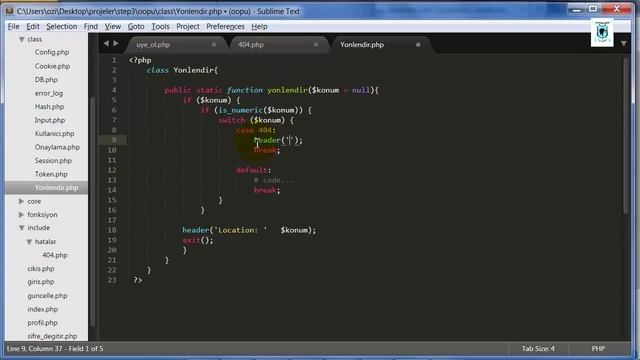
Task: Click the 'case 404:' code line
Action: (x=256, y=130)
